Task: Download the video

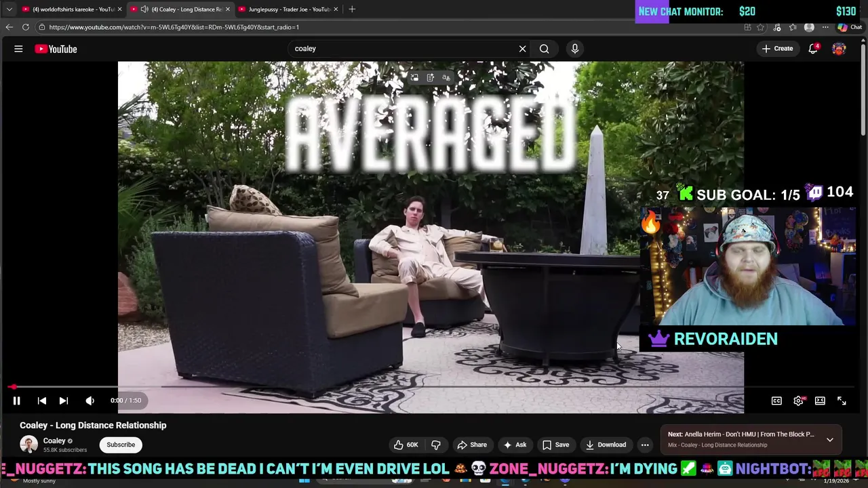Action: tap(606, 445)
